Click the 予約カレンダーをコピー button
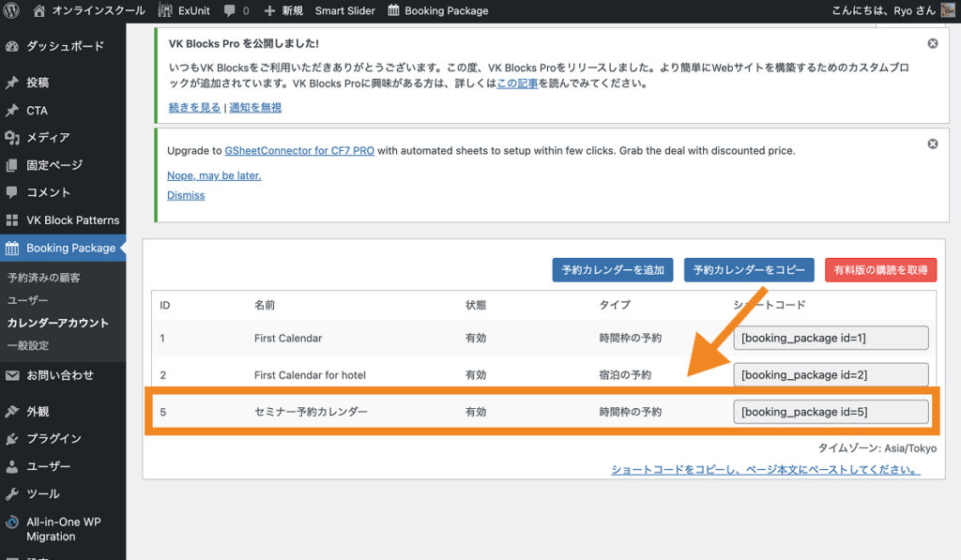The image size is (961, 560). click(748, 270)
